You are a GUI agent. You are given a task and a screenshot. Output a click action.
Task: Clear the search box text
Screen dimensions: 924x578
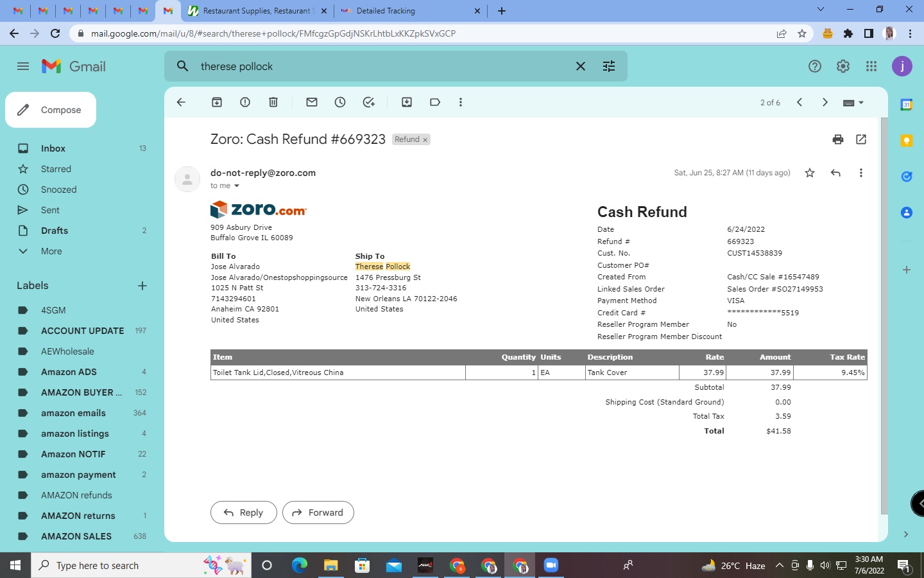581,66
